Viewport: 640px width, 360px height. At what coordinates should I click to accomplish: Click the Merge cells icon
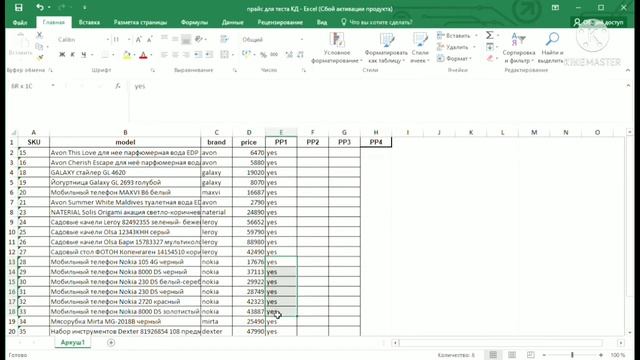point(224,54)
